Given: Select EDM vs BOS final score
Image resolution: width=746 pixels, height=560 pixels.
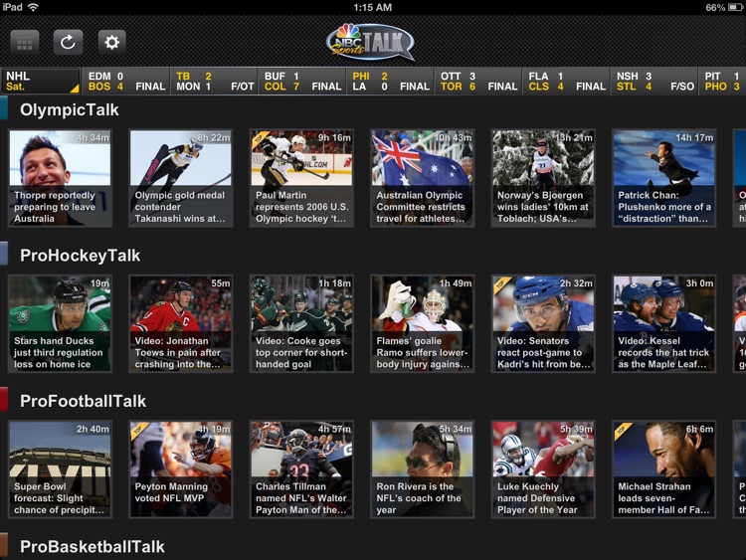Looking at the screenshot, I should [126, 82].
